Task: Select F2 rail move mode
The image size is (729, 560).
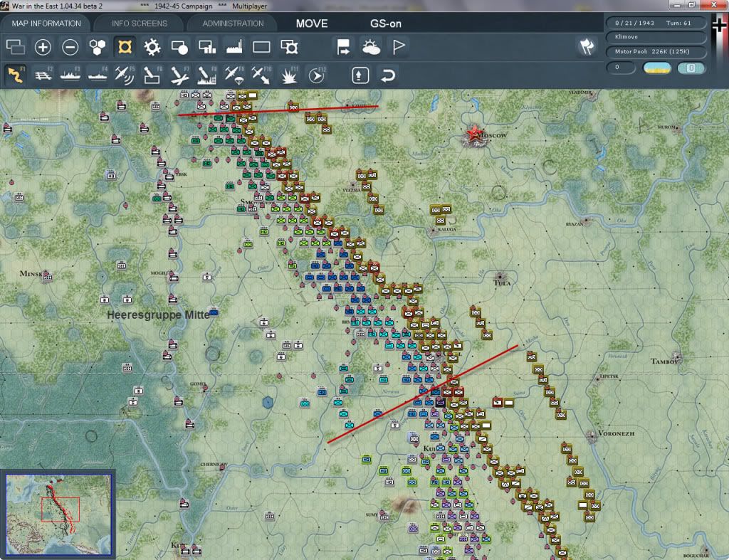Action: [x=43, y=75]
